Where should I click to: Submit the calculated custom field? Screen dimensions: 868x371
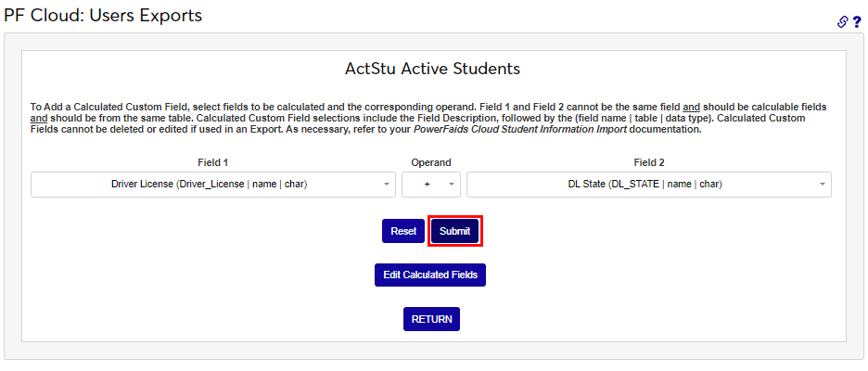454,231
